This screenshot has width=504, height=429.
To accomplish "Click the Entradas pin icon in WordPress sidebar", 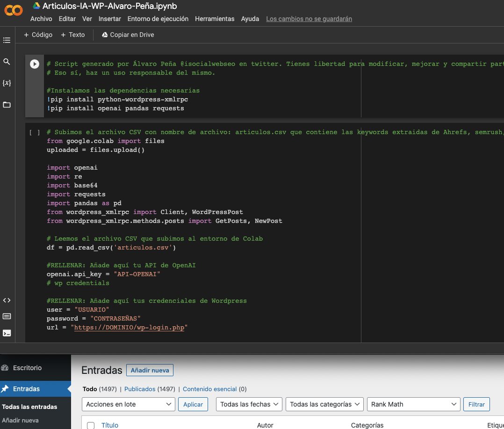I will [x=5, y=389].
